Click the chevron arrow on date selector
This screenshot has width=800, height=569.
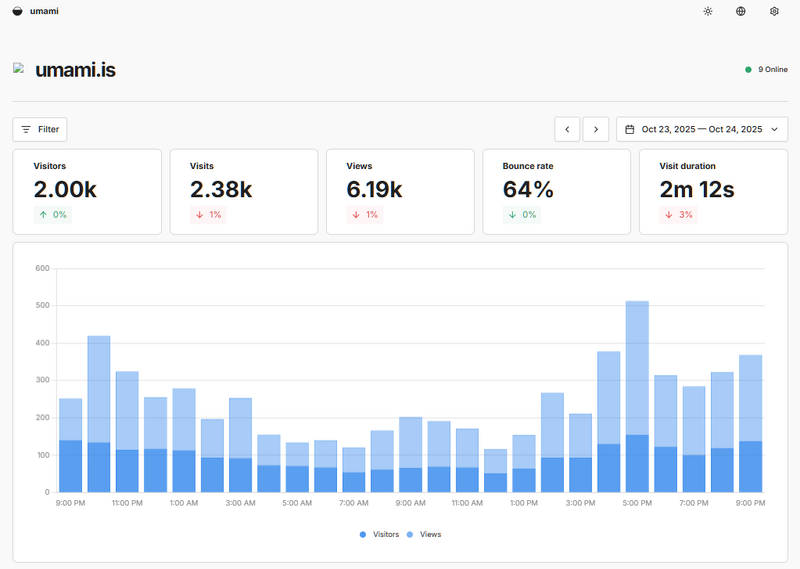click(774, 129)
